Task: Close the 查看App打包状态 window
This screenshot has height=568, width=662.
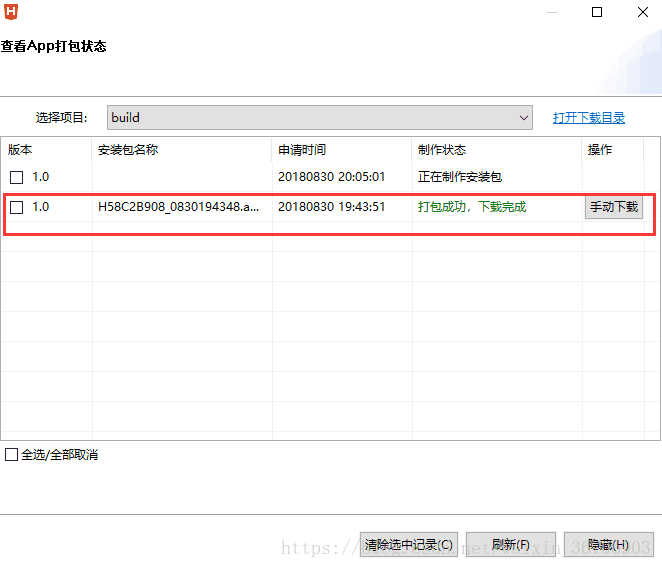Action: (643, 12)
